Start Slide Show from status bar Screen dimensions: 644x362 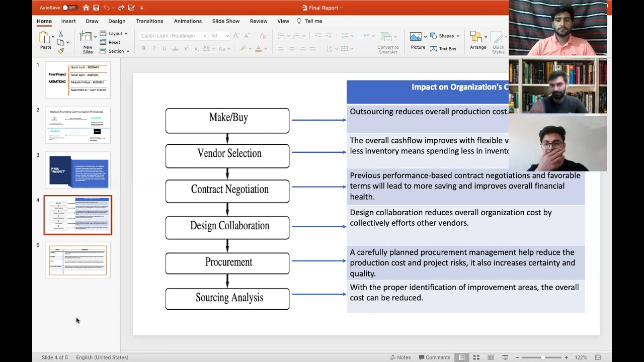point(505,357)
